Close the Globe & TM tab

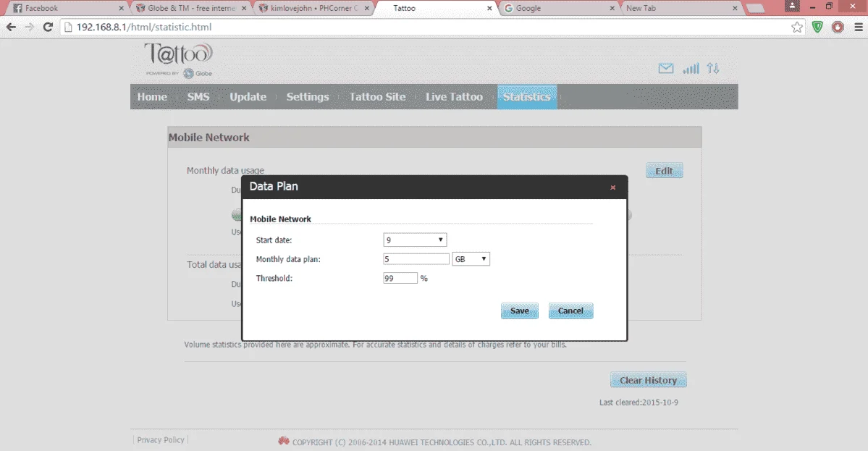pyautogui.click(x=244, y=8)
